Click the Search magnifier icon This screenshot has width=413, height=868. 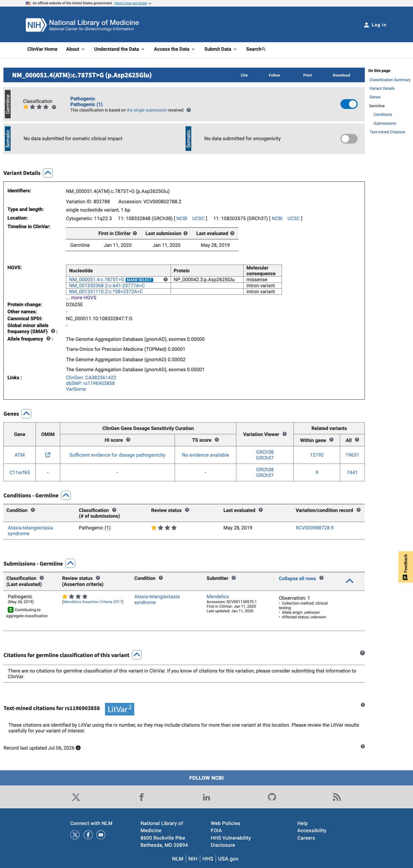coord(264,49)
